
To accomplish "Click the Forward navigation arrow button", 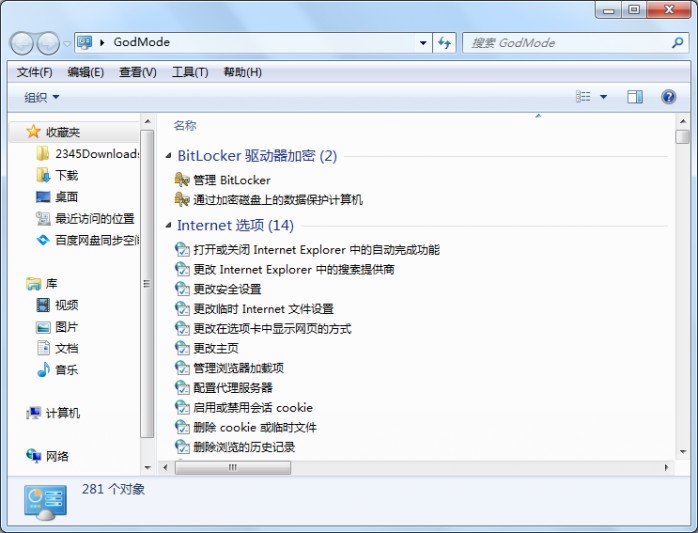I will (x=48, y=43).
